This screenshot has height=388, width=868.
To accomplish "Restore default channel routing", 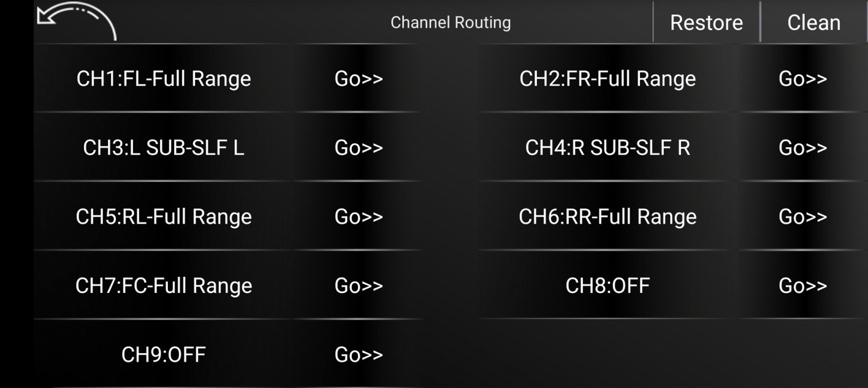I will [706, 23].
